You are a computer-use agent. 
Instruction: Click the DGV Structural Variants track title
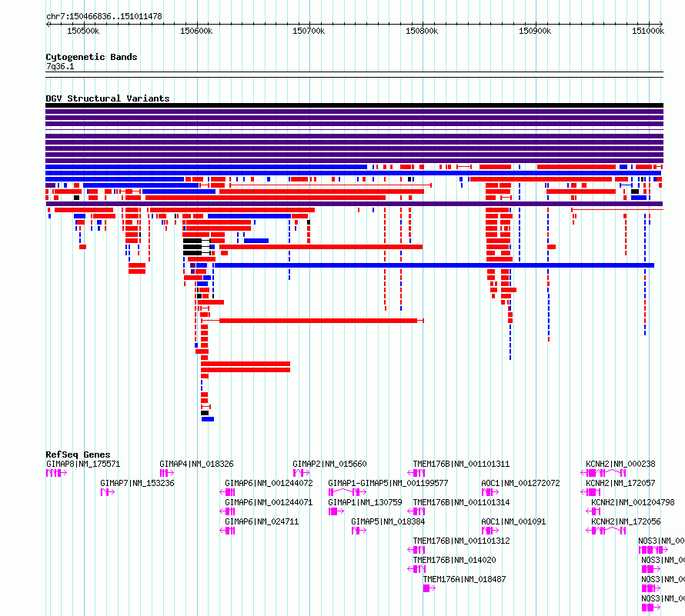108,98
